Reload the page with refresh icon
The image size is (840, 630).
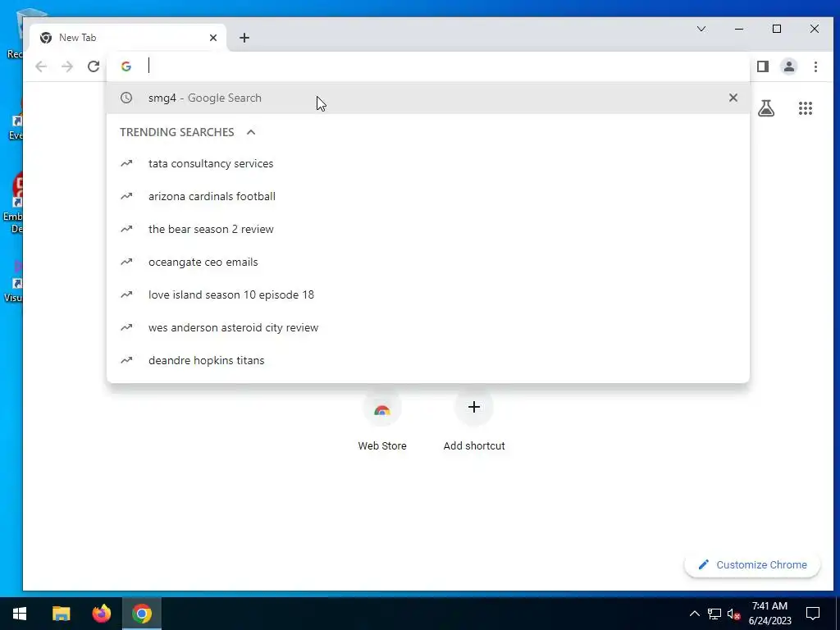coord(94,66)
